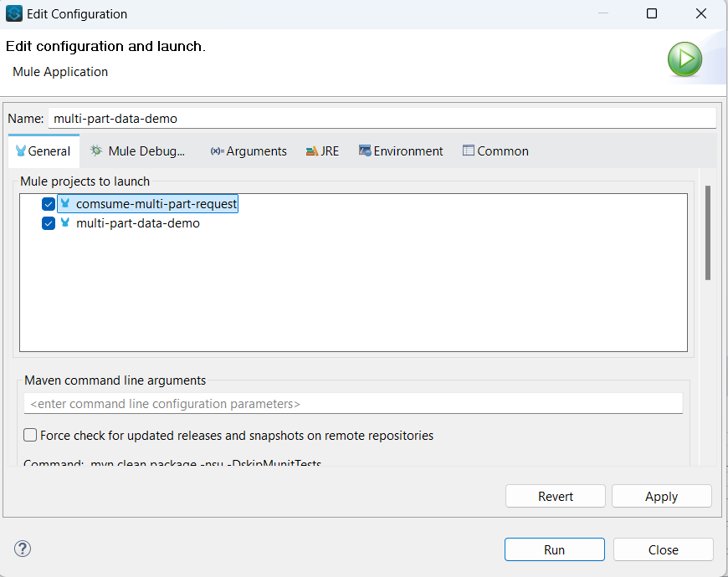Click the vertical scrollbar in General panel
728x577 pixels.
pos(708,232)
